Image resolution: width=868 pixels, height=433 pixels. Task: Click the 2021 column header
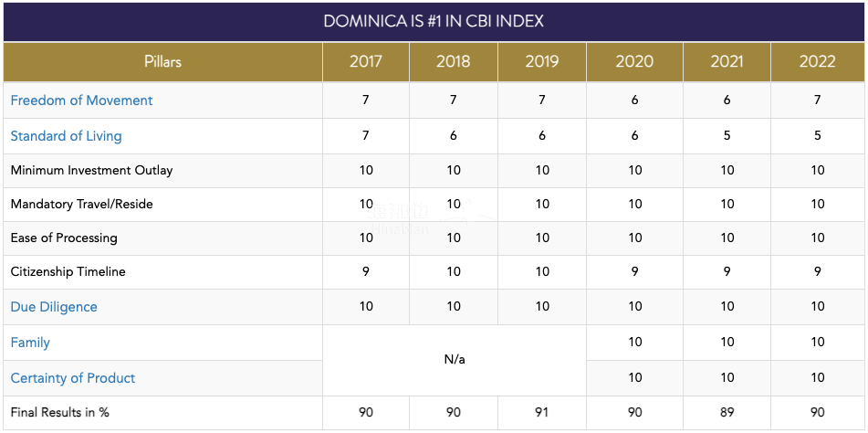[x=727, y=62]
